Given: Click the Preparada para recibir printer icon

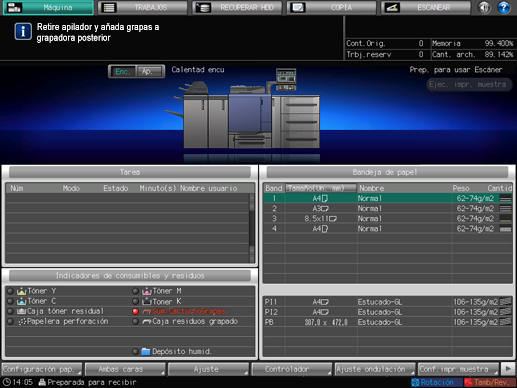Looking at the screenshot, I should pyautogui.click(x=42, y=382).
